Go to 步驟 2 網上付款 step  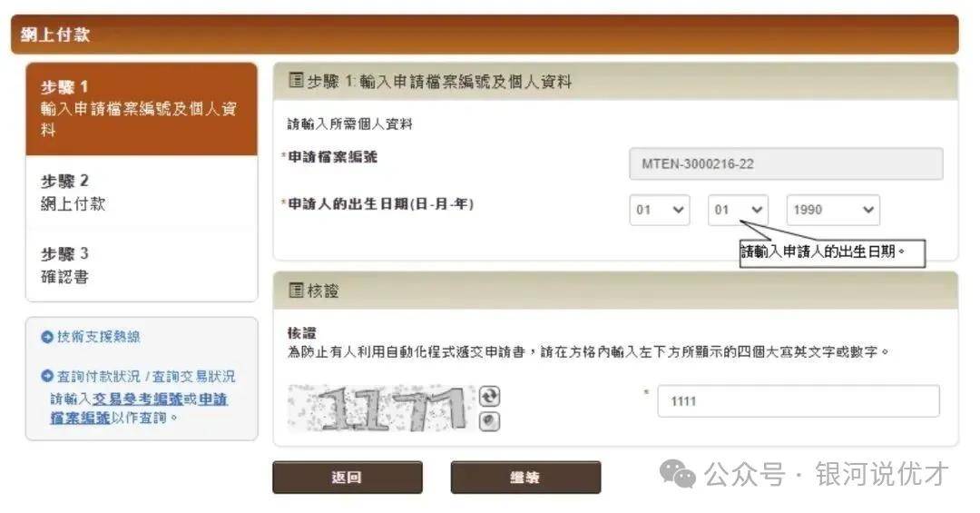click(x=142, y=192)
